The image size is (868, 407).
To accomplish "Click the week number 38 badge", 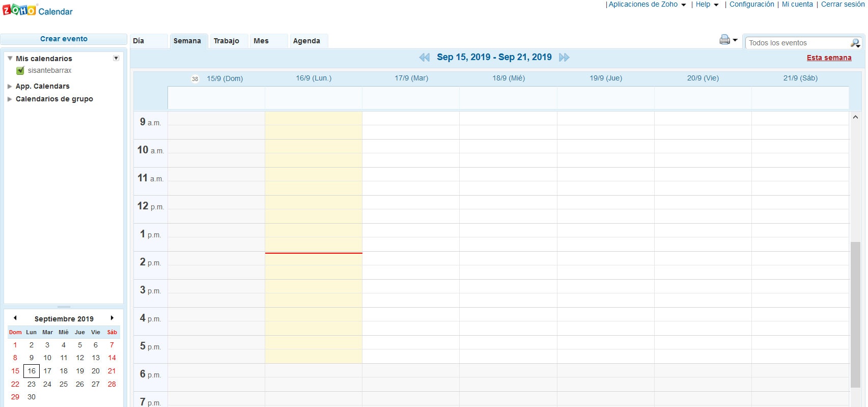I will 195,79.
